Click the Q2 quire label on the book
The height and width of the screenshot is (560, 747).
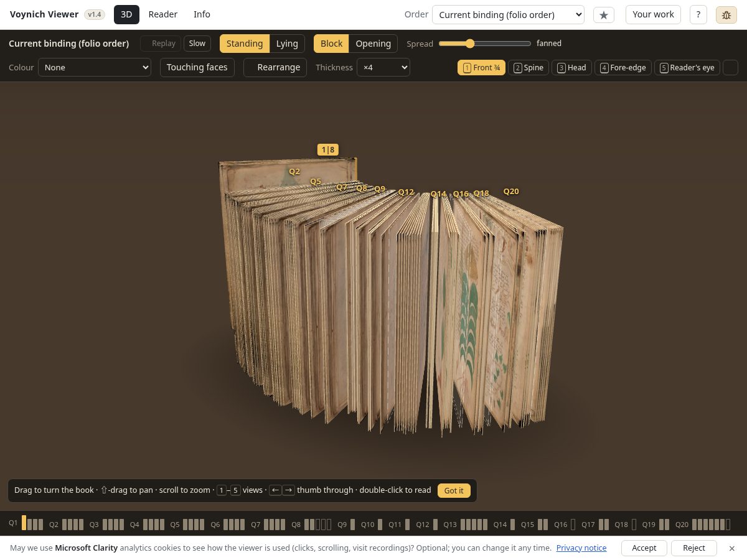(294, 172)
